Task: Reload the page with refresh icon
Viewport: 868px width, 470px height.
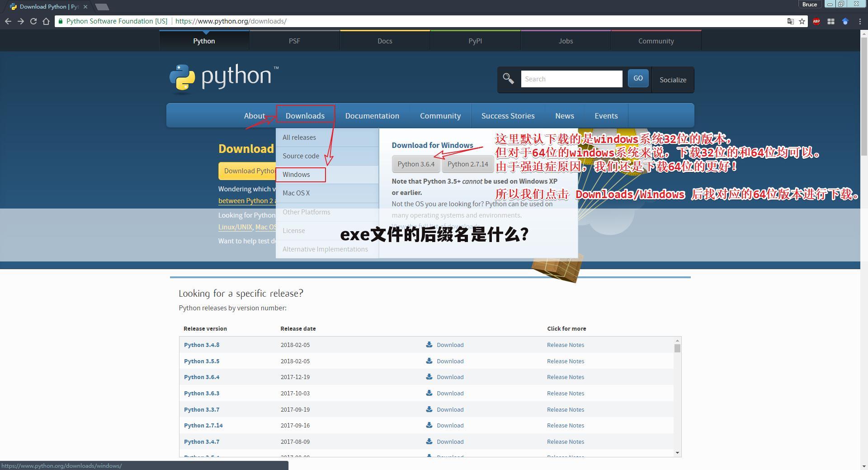Action: (33, 21)
